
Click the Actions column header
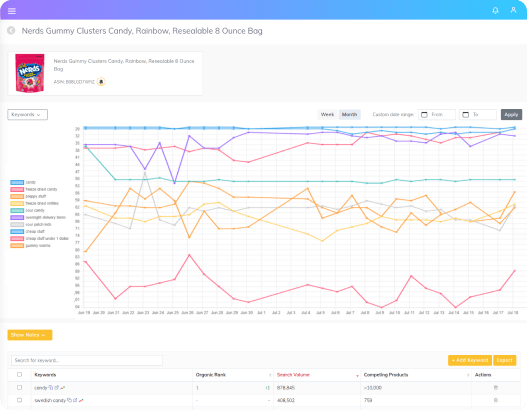click(x=483, y=375)
